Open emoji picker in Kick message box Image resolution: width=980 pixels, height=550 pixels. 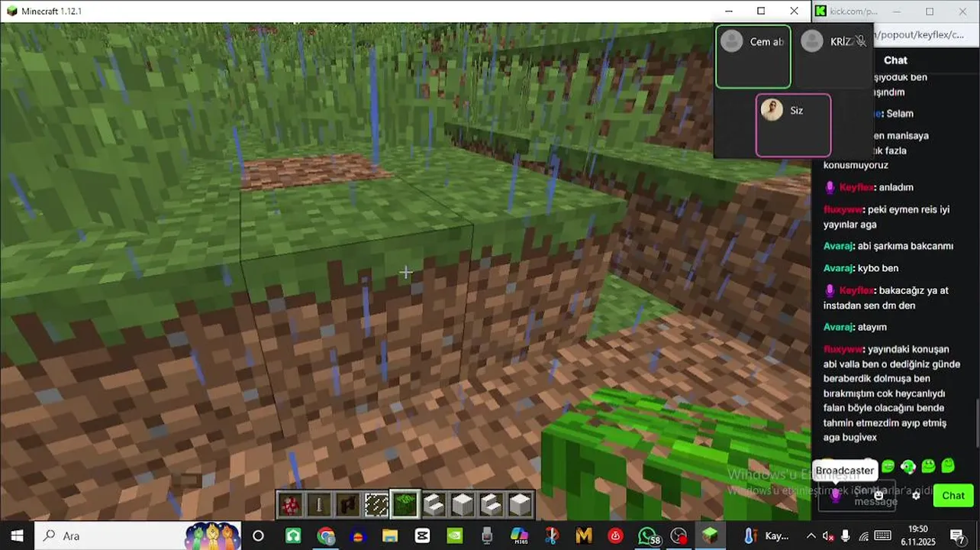878,495
